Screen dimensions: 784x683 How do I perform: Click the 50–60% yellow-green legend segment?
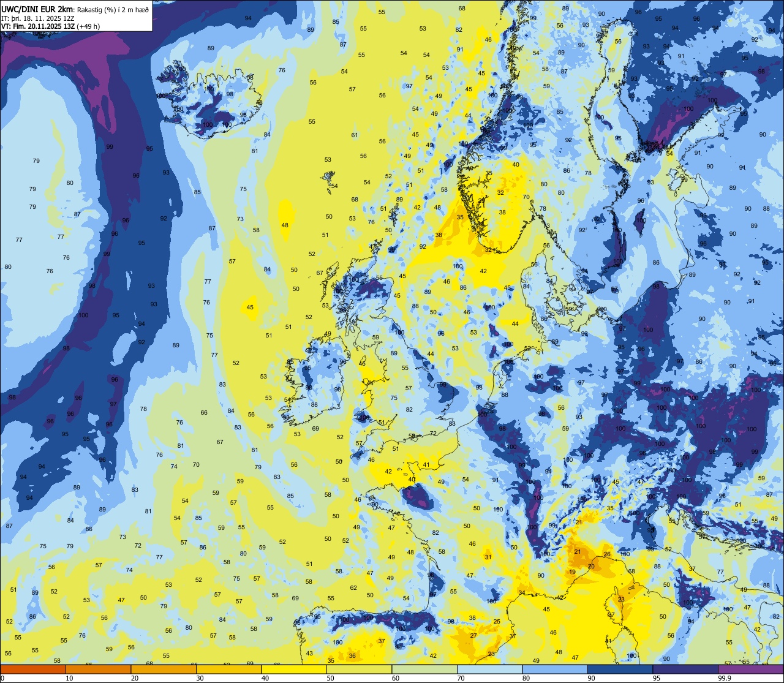(x=359, y=670)
